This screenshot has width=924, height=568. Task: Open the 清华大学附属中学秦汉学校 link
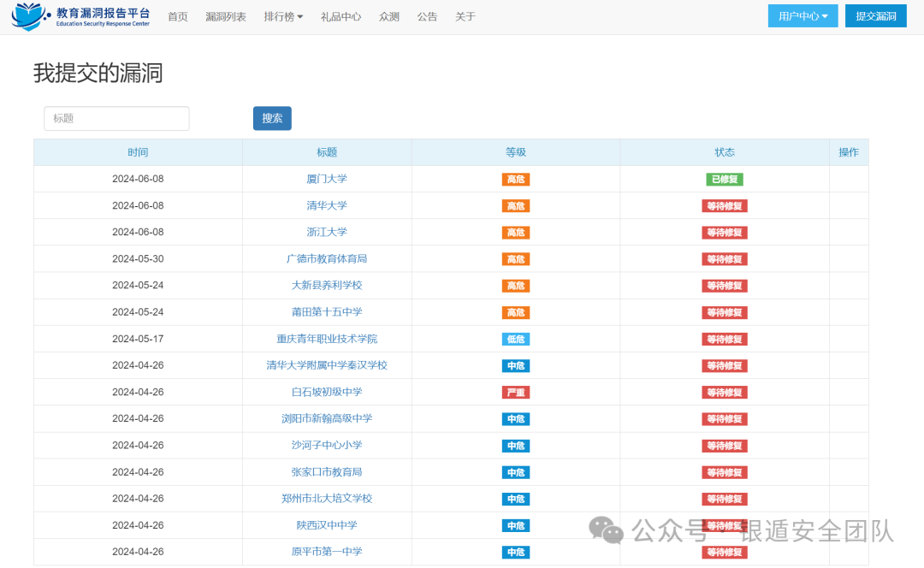(327, 365)
